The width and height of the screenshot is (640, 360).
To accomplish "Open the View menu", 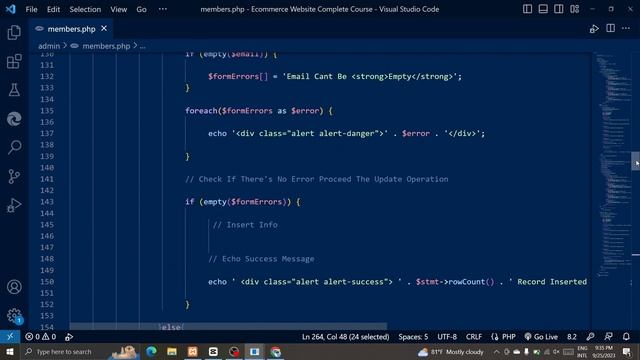I will (x=118, y=9).
